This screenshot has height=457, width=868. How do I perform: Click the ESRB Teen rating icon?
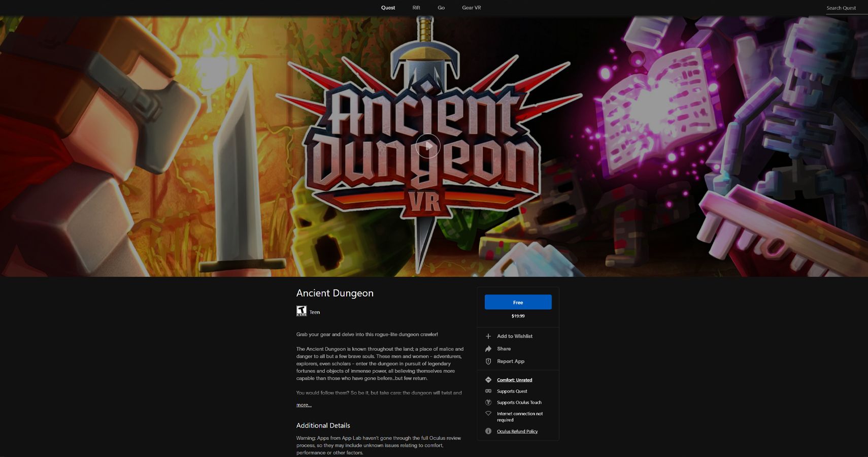302,311
